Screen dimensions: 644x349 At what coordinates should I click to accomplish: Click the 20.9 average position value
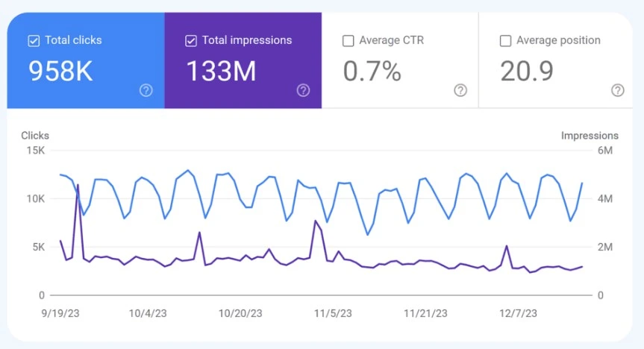point(527,71)
